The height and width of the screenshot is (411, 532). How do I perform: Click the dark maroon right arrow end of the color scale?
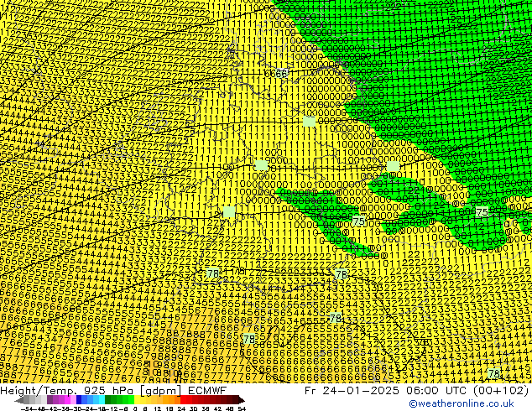242,400
